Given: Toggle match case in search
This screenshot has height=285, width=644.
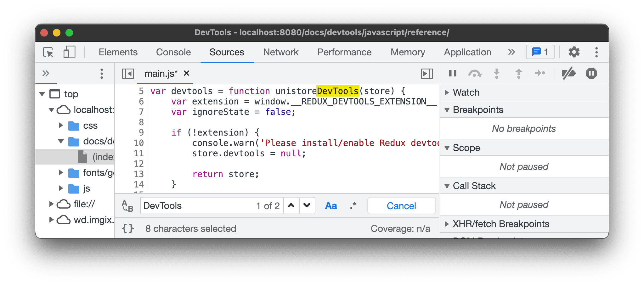Looking at the screenshot, I should [331, 206].
